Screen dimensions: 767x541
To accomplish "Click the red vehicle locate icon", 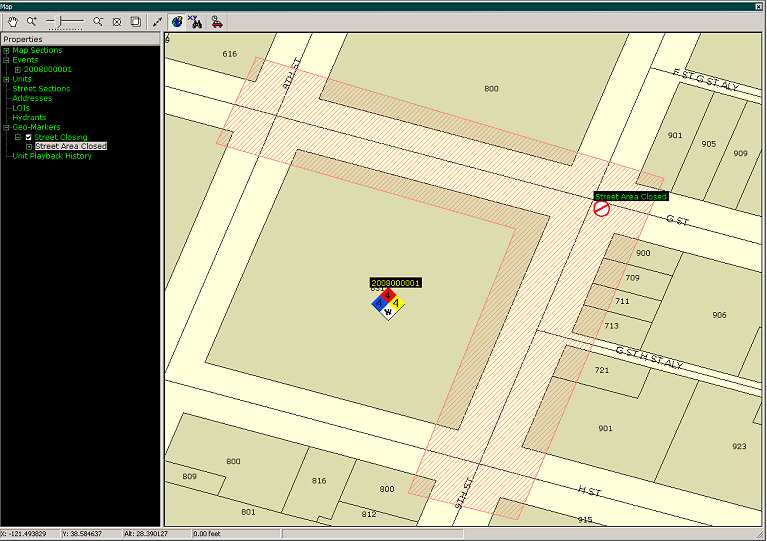I will (216, 21).
